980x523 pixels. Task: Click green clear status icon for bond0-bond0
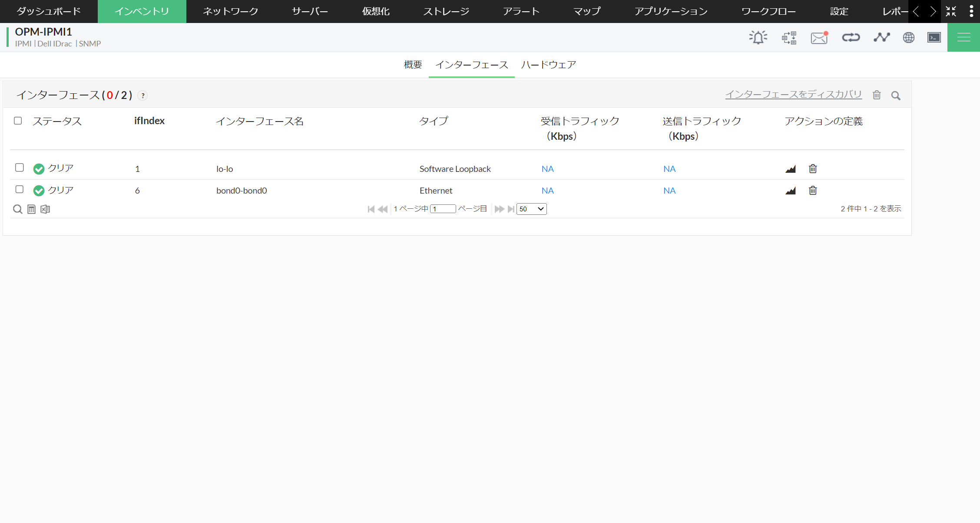[x=39, y=191]
